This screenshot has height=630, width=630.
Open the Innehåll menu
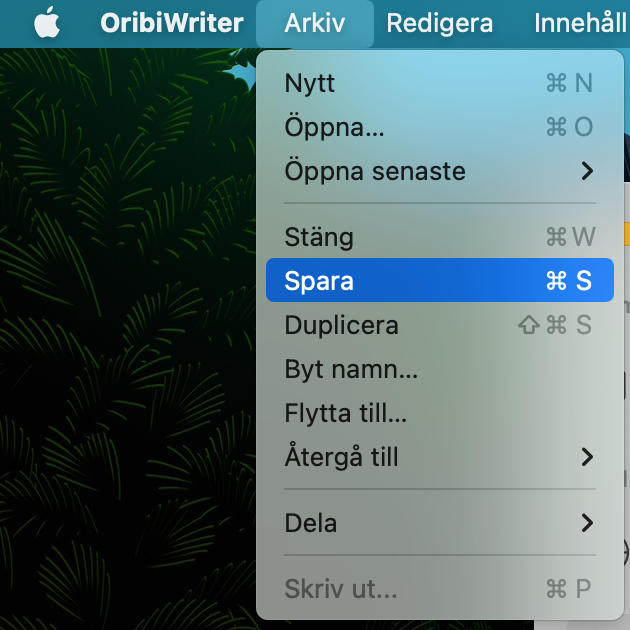(581, 23)
